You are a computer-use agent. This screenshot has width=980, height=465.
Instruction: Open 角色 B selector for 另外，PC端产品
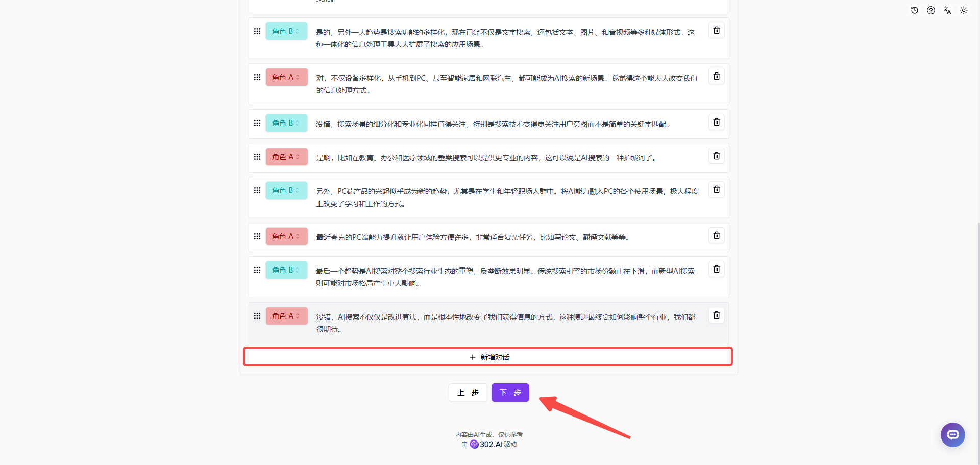tap(286, 190)
